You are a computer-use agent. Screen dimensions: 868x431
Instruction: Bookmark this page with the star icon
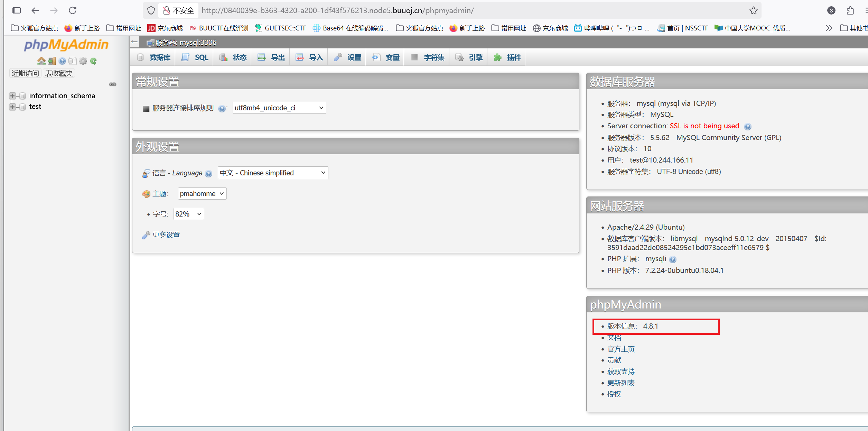click(754, 10)
